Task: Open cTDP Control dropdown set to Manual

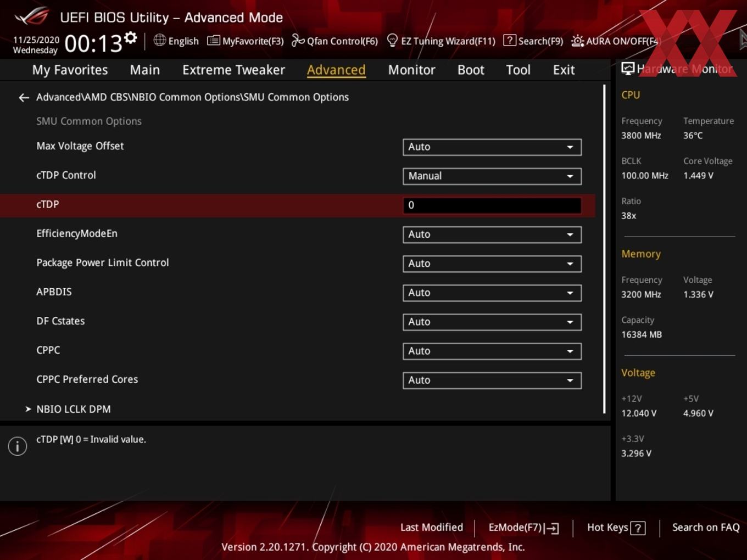Action: pyautogui.click(x=492, y=176)
